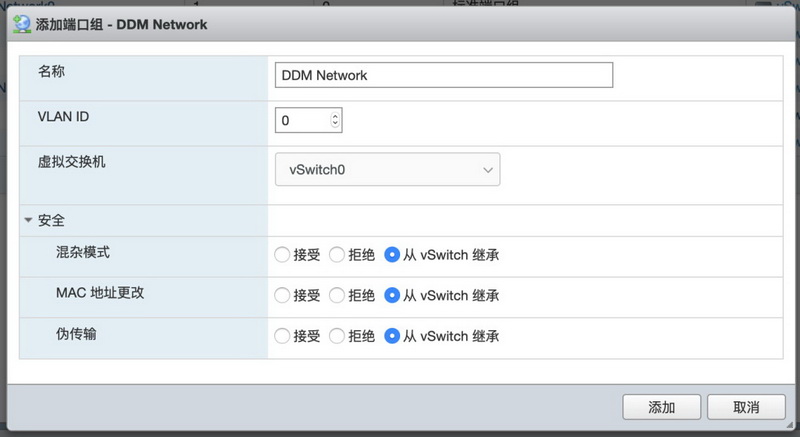This screenshot has width=800, height=437.
Task: Click the 取消 button
Action: tap(745, 407)
